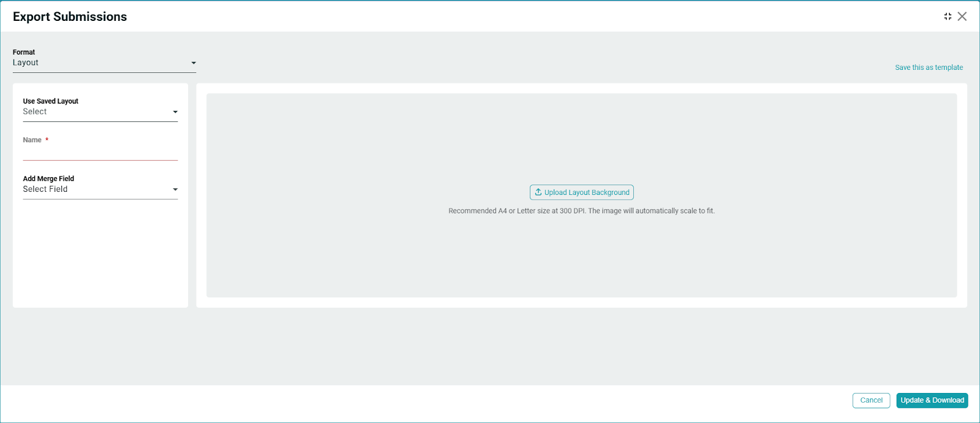Choose 'Select Field' merge field placeholder
980x423 pixels.
[45, 189]
